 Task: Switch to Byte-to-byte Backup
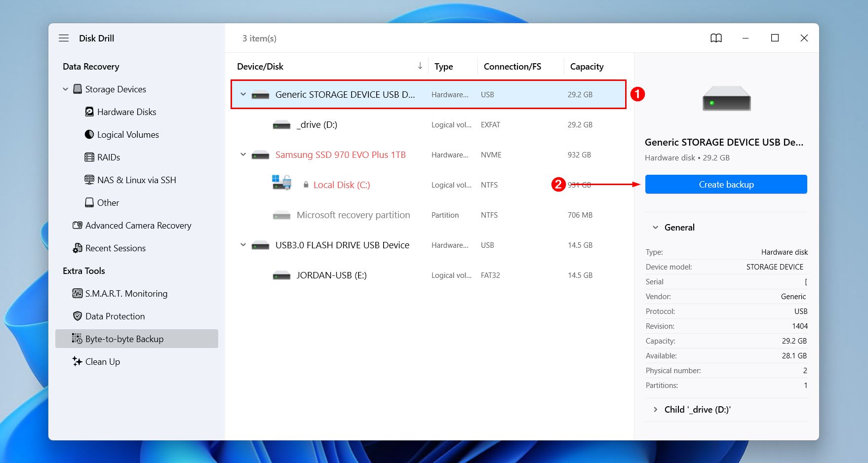click(x=124, y=339)
